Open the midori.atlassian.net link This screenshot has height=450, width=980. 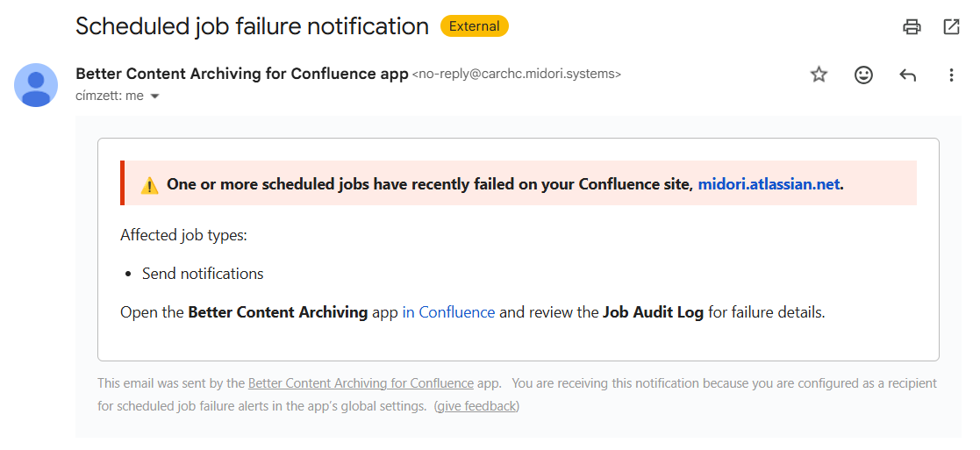tap(769, 184)
